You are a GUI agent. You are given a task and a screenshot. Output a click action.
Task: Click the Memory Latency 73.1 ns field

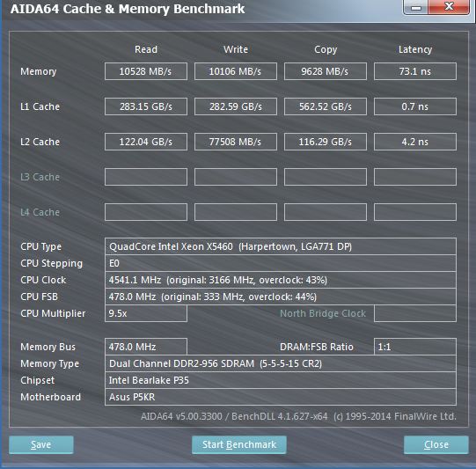click(415, 71)
